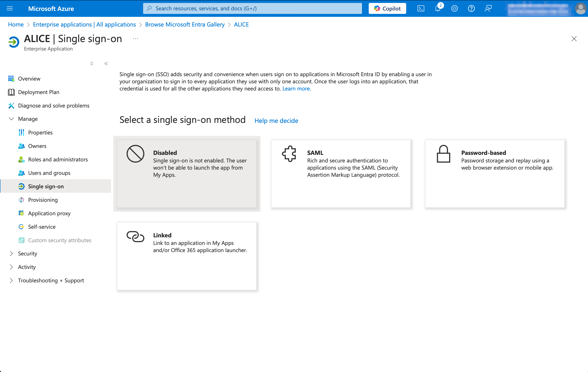This screenshot has width=588, height=372.
Task: Open the notifications bell
Action: tap(438, 9)
